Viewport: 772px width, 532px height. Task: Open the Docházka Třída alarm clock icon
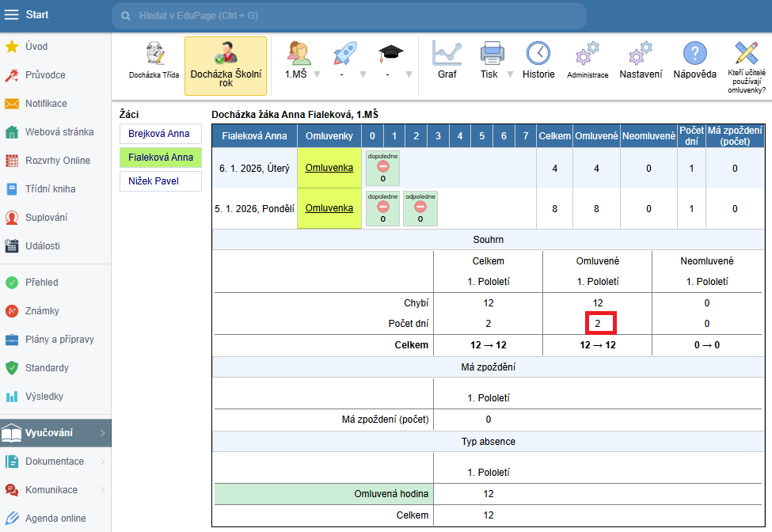click(x=154, y=55)
